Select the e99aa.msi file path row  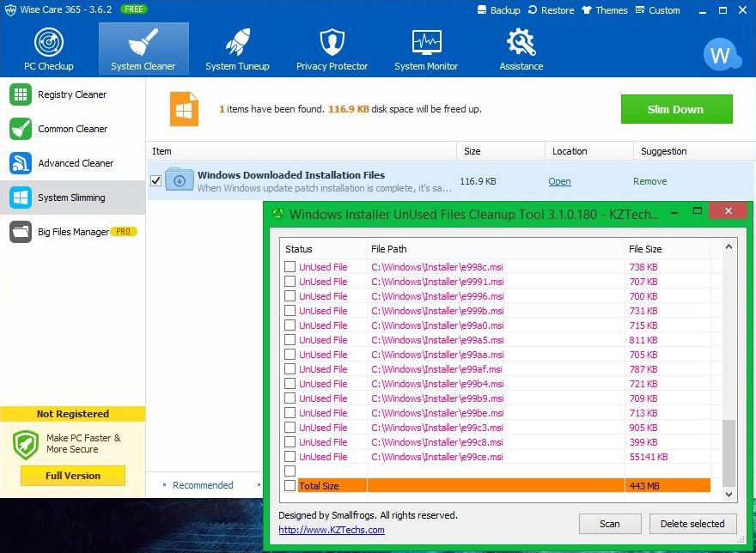(437, 355)
